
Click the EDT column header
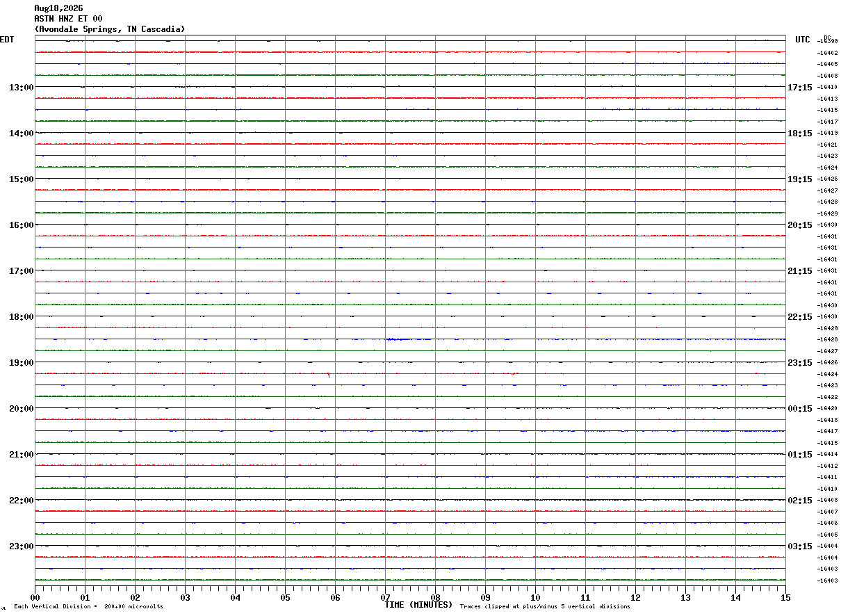click(7, 40)
